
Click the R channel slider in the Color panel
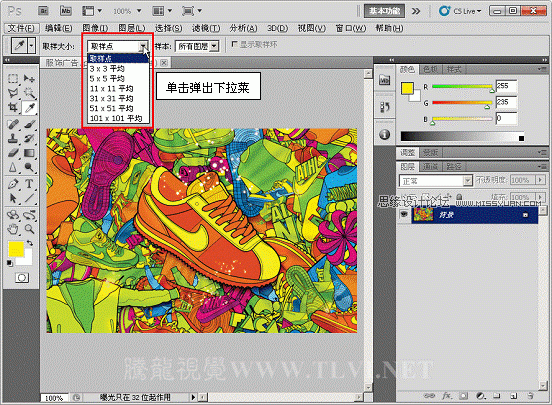tap(462, 87)
